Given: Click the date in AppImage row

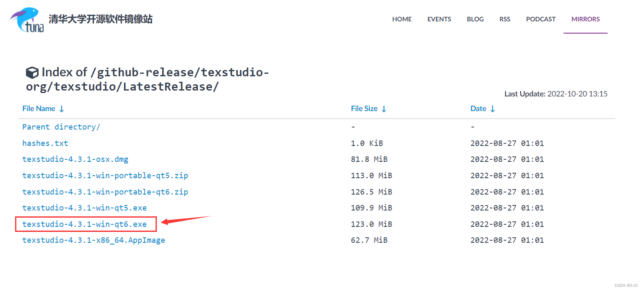Looking at the screenshot, I should pos(507,240).
